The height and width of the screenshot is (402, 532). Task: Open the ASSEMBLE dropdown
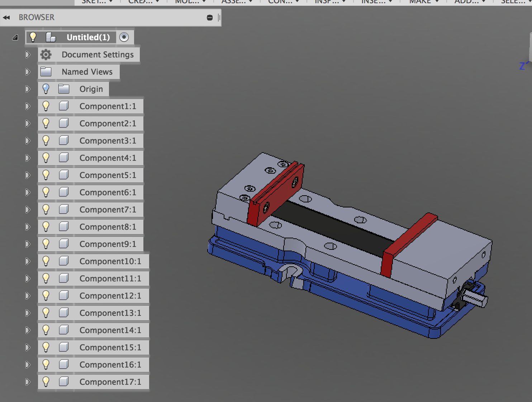[237, 2]
